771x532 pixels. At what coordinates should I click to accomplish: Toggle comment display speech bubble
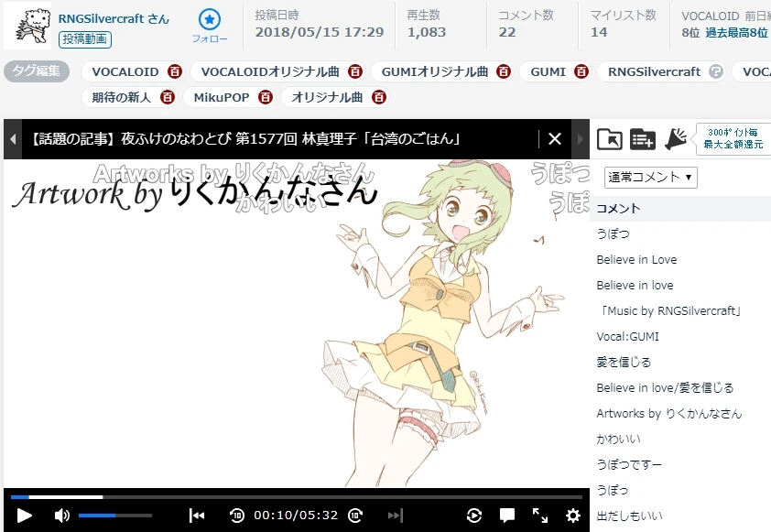[x=507, y=516]
